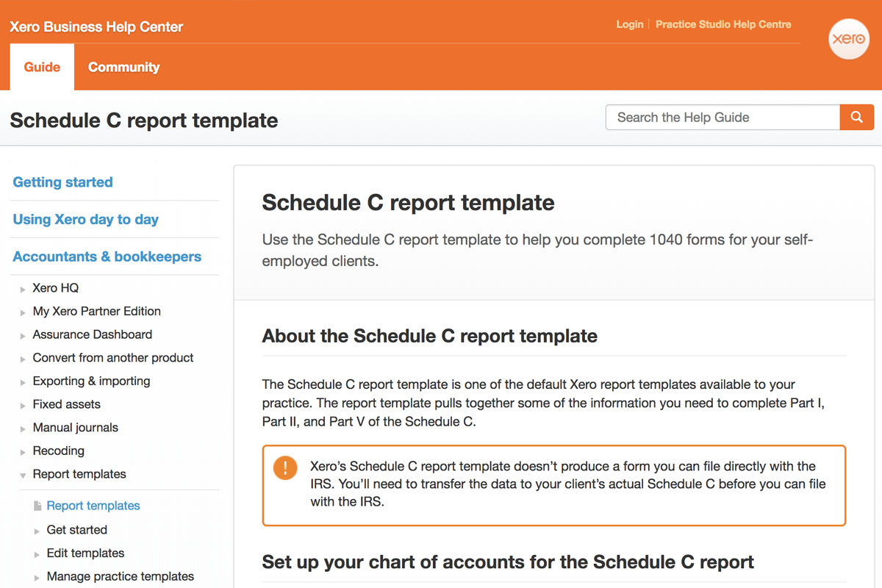Click Xero Business Help Center title
882x588 pixels.
(96, 27)
